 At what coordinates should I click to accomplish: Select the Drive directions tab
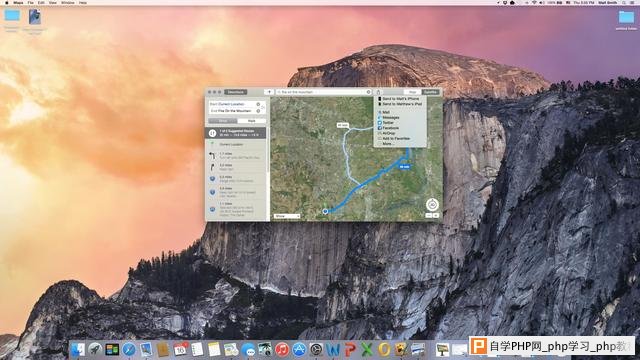223,121
